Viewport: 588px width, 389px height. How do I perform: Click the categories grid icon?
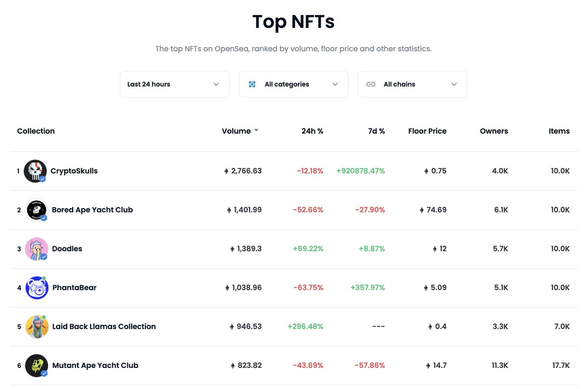click(x=252, y=84)
